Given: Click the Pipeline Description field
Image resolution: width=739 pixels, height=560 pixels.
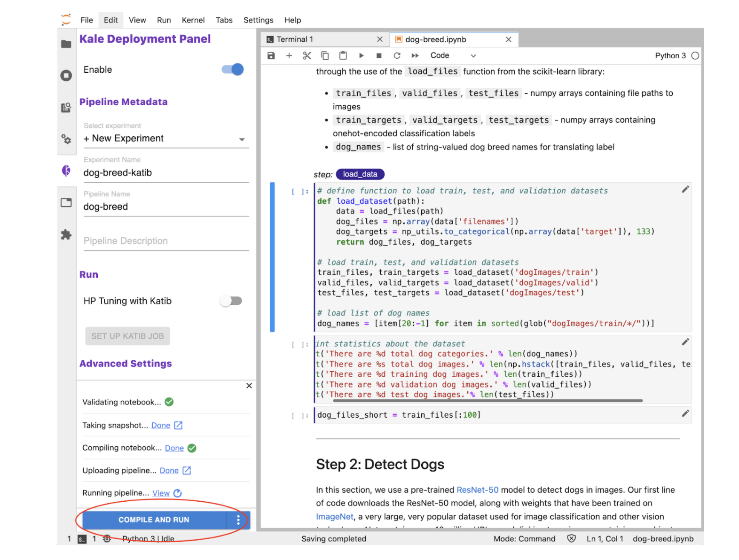Looking at the screenshot, I should (x=166, y=241).
